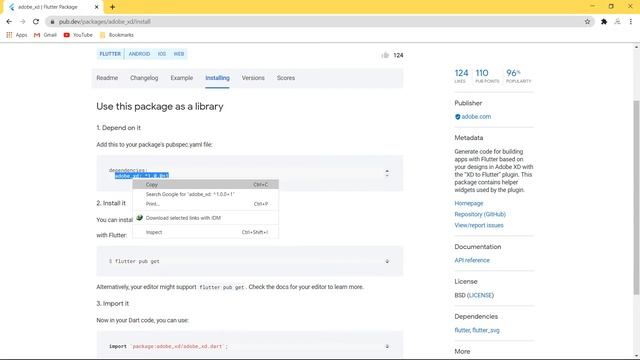Choose Copy from context menu
Screen dimensions: 640x360
click(x=206, y=184)
